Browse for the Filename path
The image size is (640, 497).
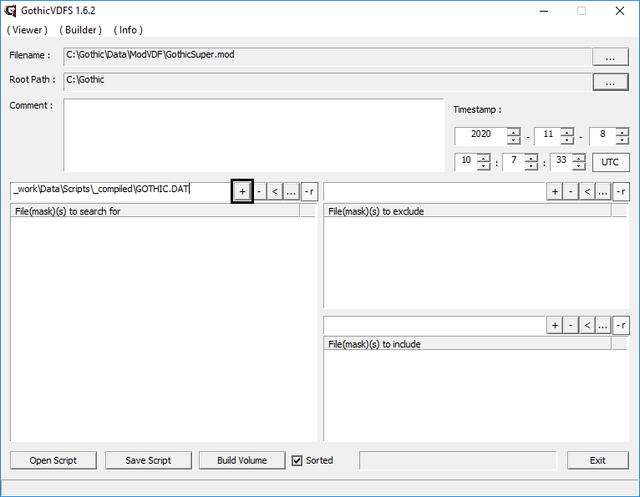click(610, 57)
